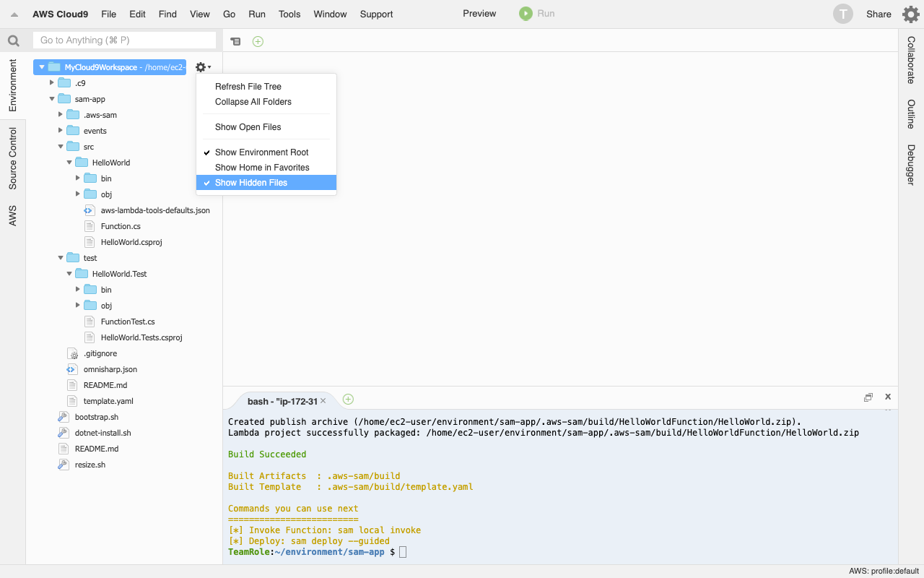This screenshot has height=578, width=924.
Task: Click the Share button
Action: pos(879,14)
